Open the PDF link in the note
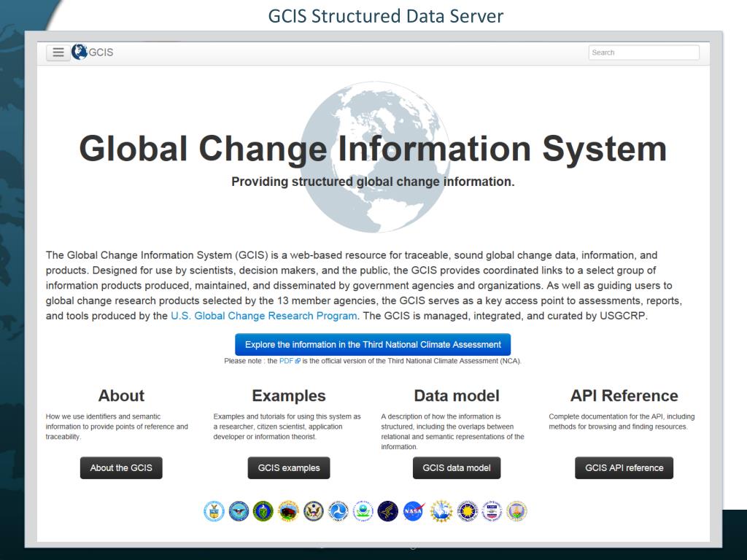 tap(286, 361)
